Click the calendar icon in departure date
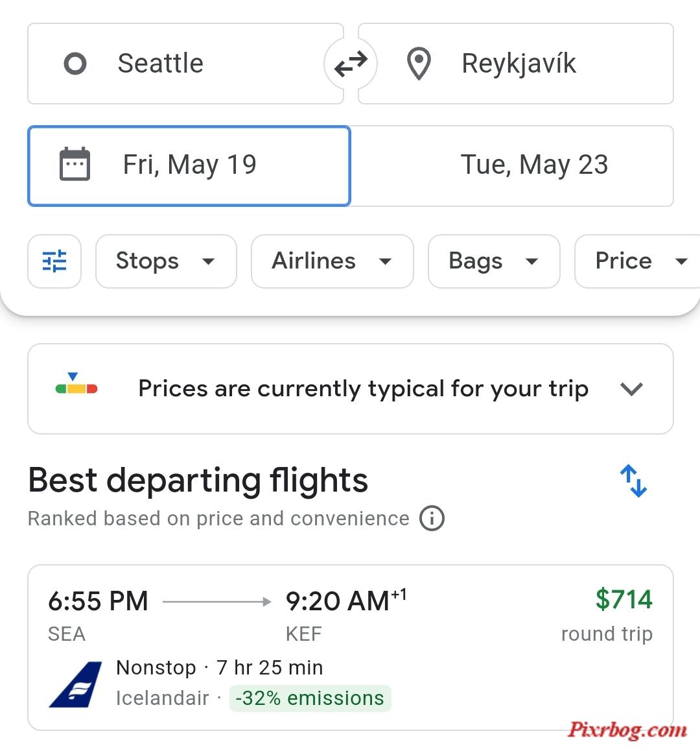 tap(75, 164)
